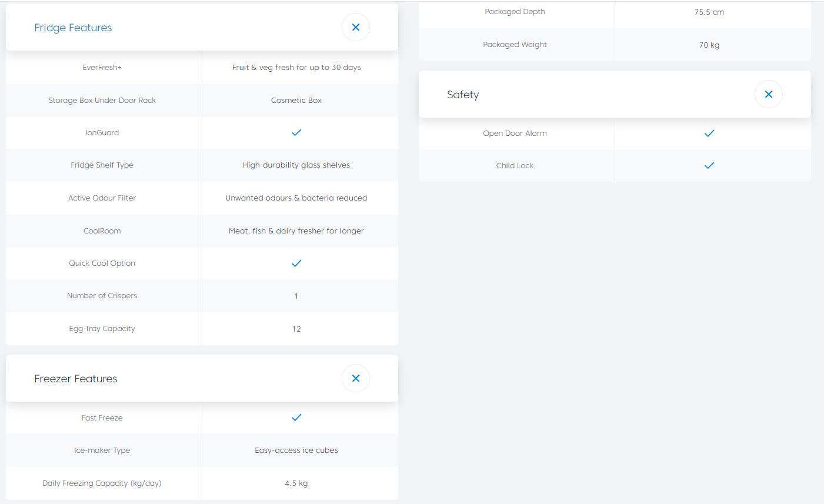Click the Quick Cool Option checkmark
The image size is (824, 504).
[296, 263]
